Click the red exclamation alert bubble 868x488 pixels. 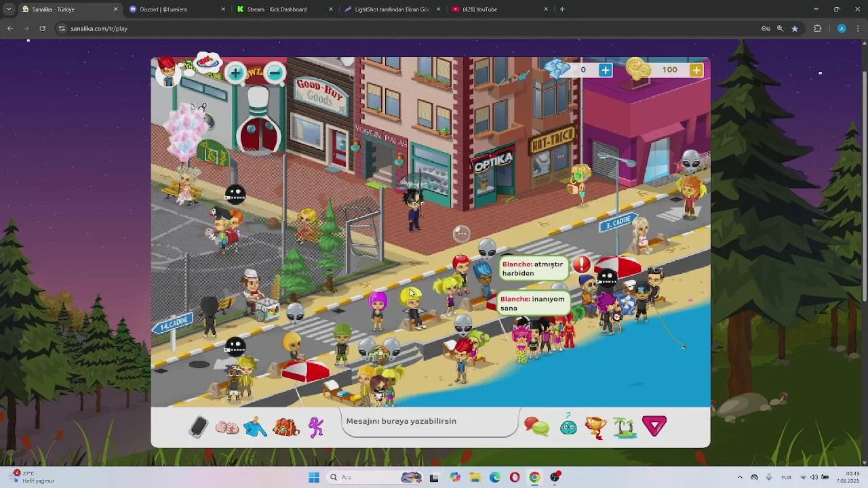pos(582,264)
